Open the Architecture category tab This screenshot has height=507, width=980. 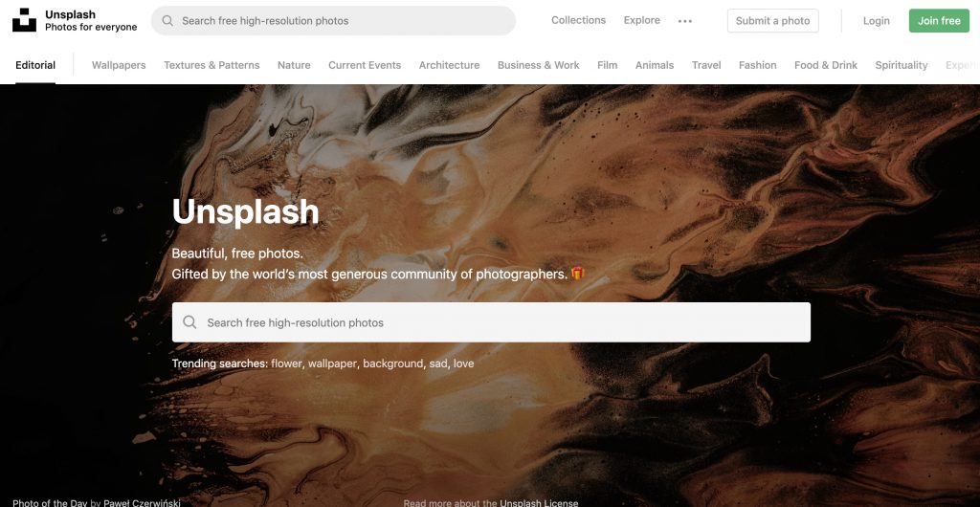[x=450, y=65]
